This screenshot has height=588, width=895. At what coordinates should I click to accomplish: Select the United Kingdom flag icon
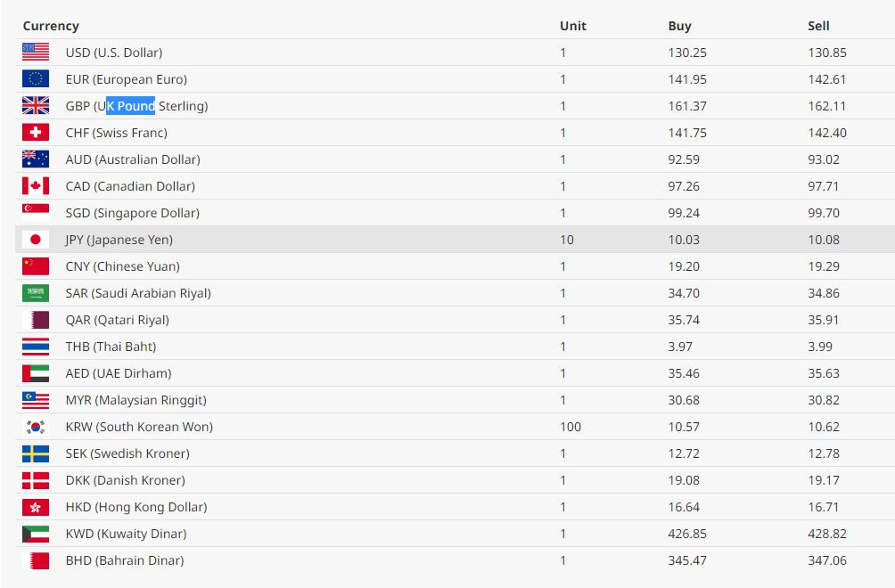[36, 105]
